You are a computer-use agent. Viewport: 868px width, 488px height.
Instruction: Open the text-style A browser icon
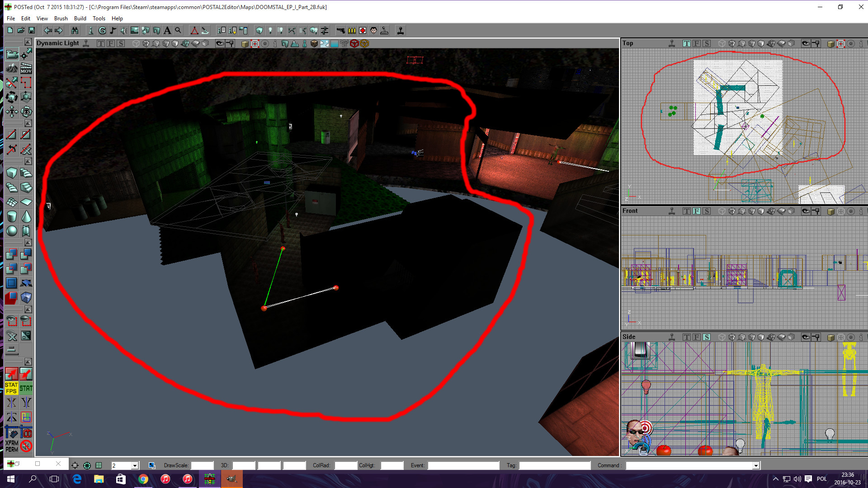tap(167, 30)
